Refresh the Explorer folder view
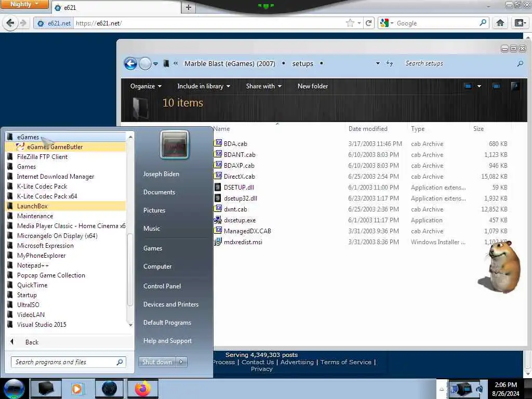The width and height of the screenshot is (532, 399). [x=390, y=63]
